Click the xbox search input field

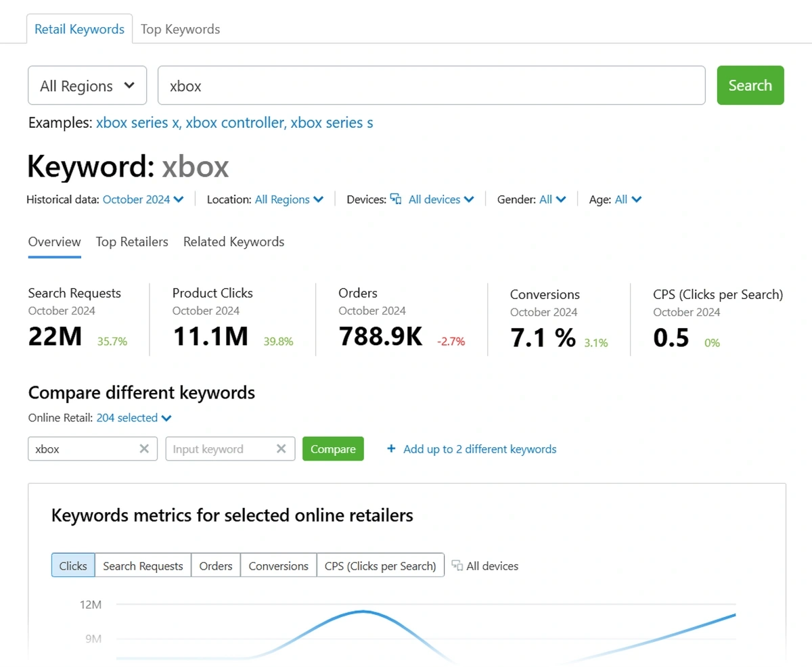pyautogui.click(x=432, y=85)
